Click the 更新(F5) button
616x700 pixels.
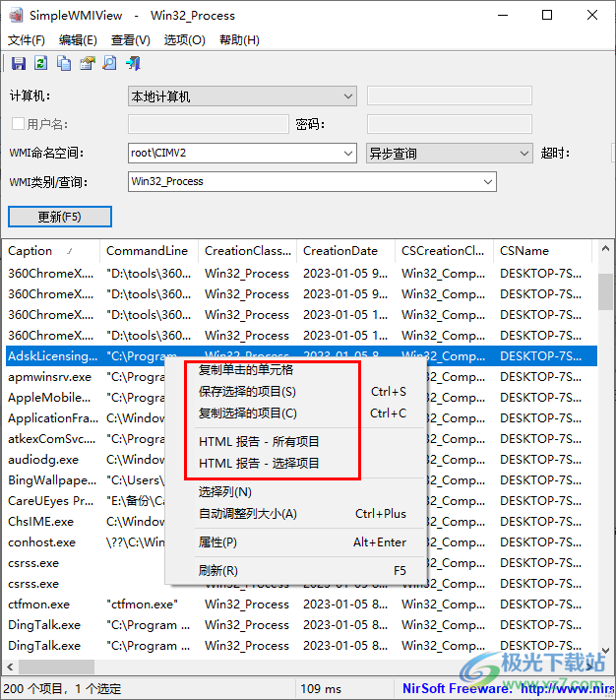(60, 217)
